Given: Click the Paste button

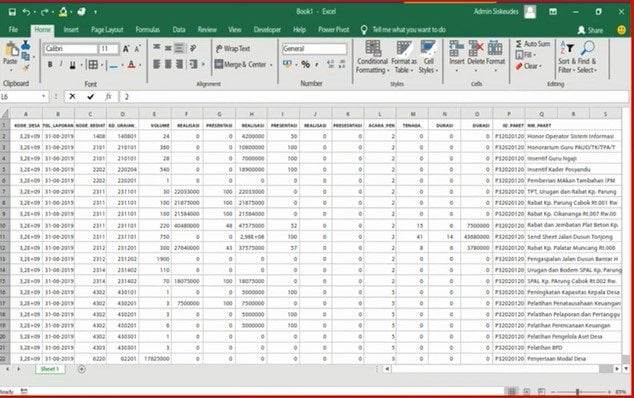Looking at the screenshot, I should [x=11, y=57].
